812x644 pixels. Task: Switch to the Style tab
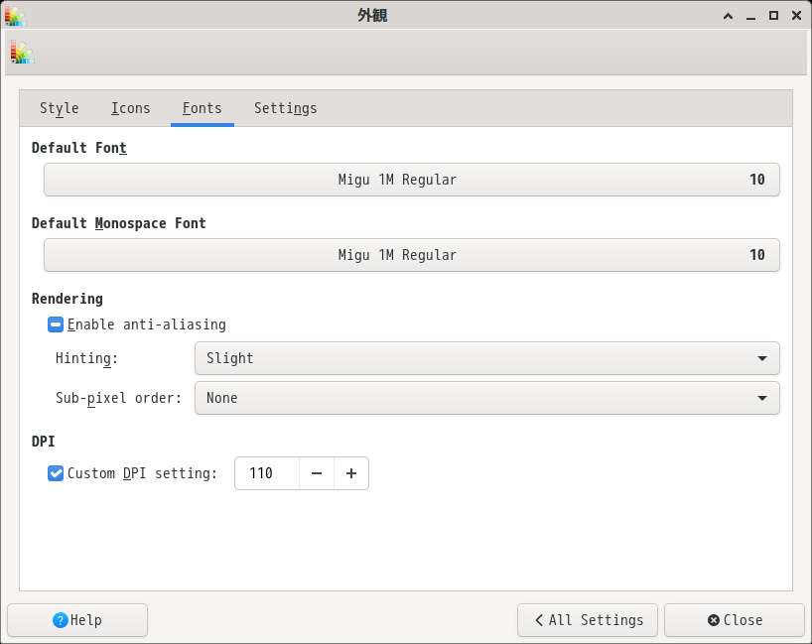click(59, 108)
